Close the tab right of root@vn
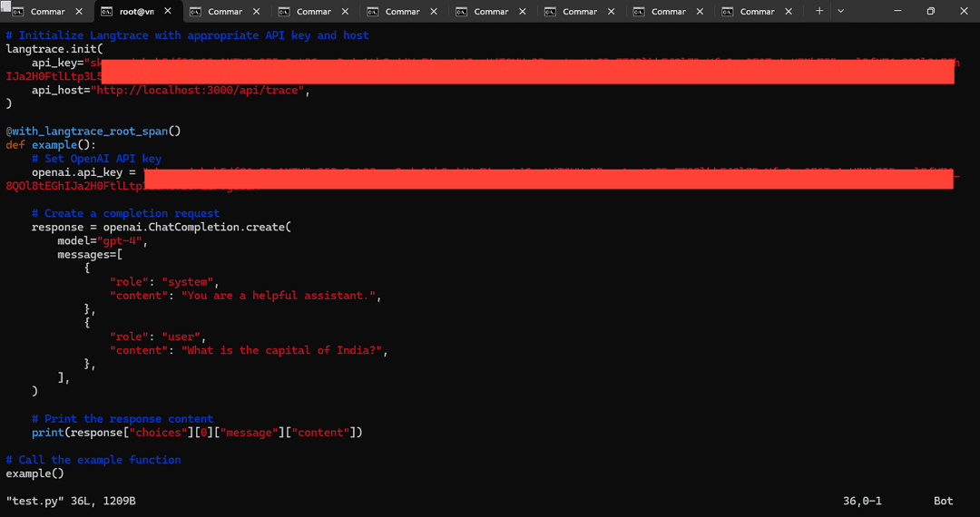The image size is (980, 517). [257, 12]
